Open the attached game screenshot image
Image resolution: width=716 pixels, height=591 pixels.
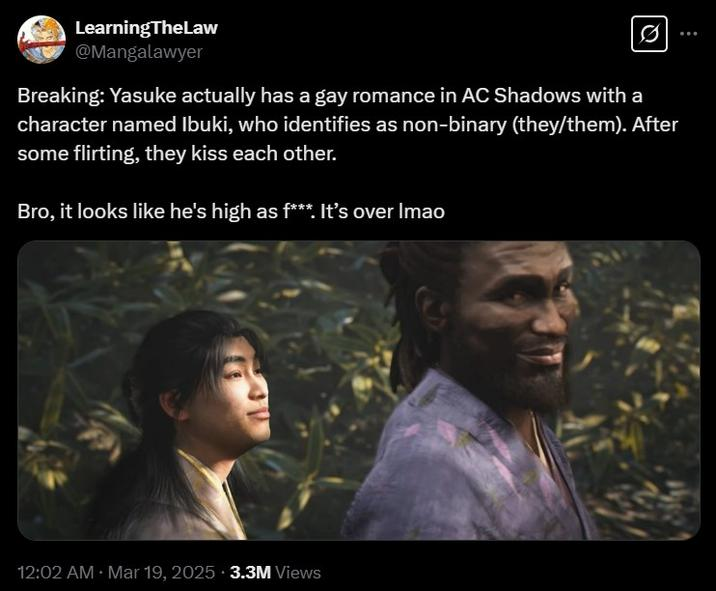pos(358,390)
